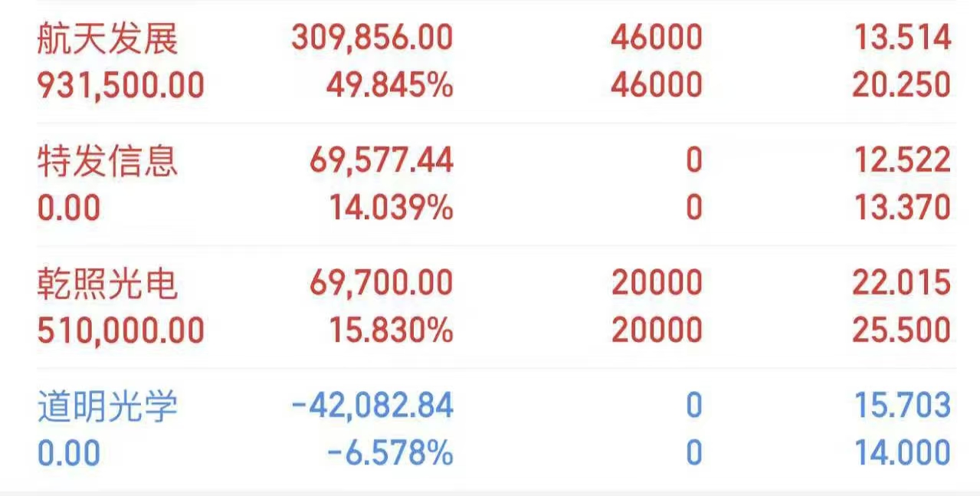The height and width of the screenshot is (496, 980).
Task: Click 航天发展 profit 309,856.00
Action: [x=372, y=38]
